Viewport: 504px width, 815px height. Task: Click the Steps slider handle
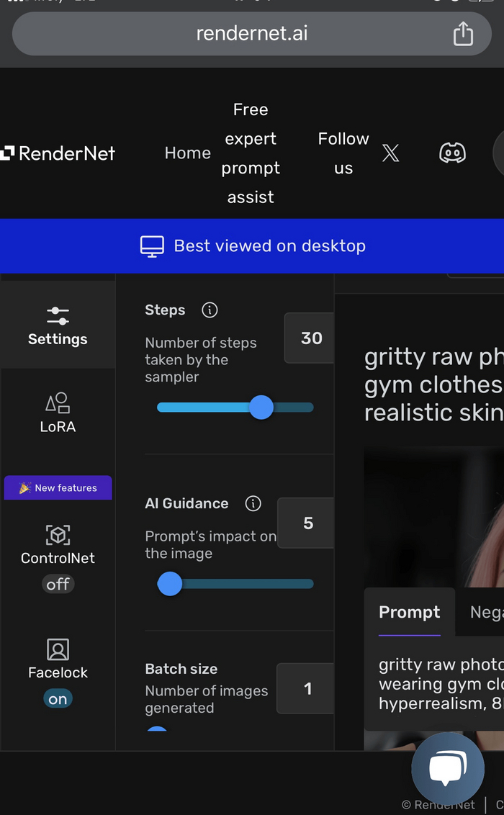pos(261,407)
